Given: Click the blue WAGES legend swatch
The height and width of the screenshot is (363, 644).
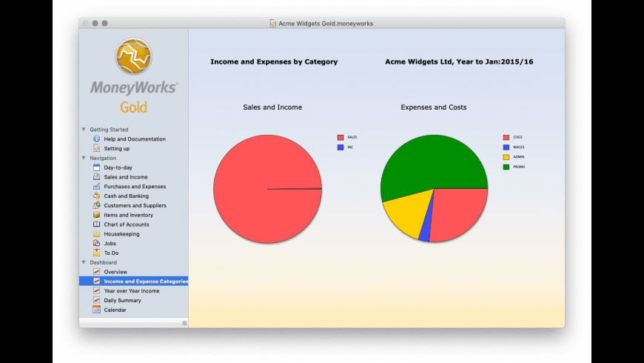Looking at the screenshot, I should 506,147.
